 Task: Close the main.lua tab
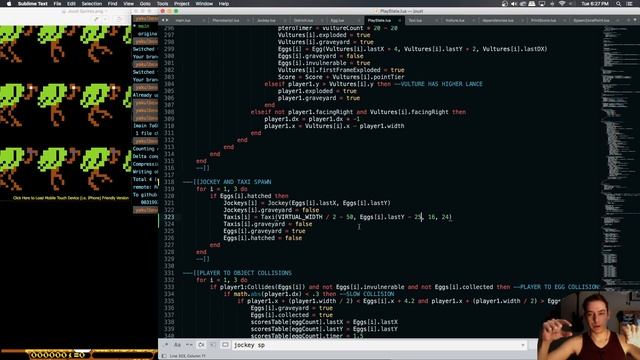pos(204,20)
